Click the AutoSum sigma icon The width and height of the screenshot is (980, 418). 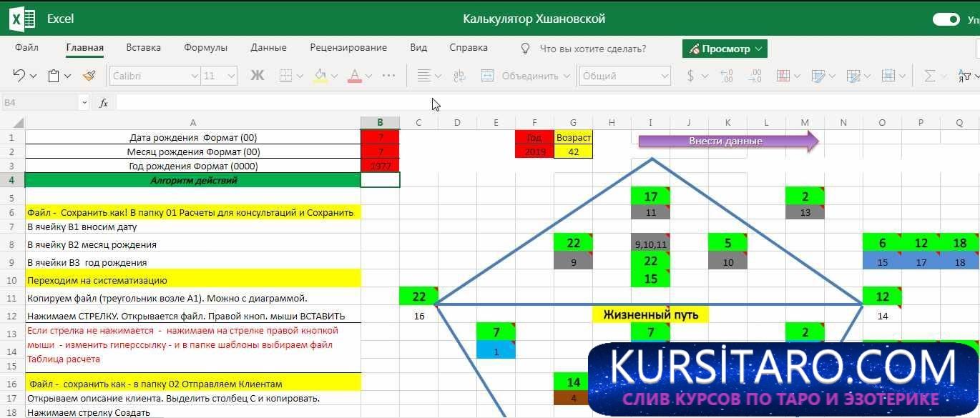tap(929, 76)
